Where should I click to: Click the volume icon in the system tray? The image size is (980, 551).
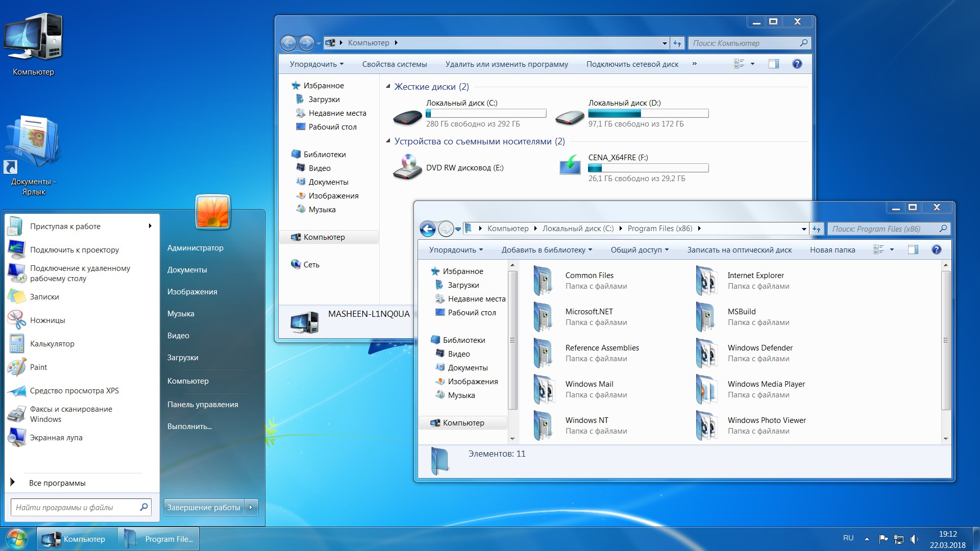coord(914,539)
